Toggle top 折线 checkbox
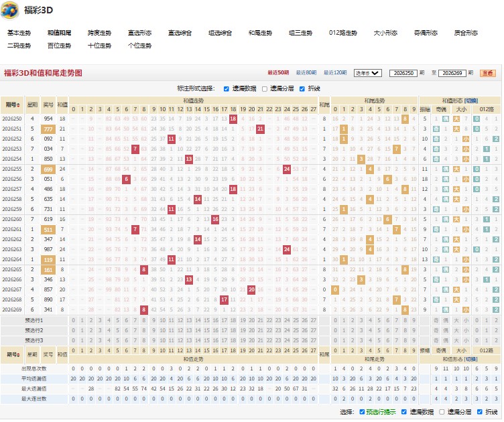The width and height of the screenshot is (504, 422). point(302,89)
